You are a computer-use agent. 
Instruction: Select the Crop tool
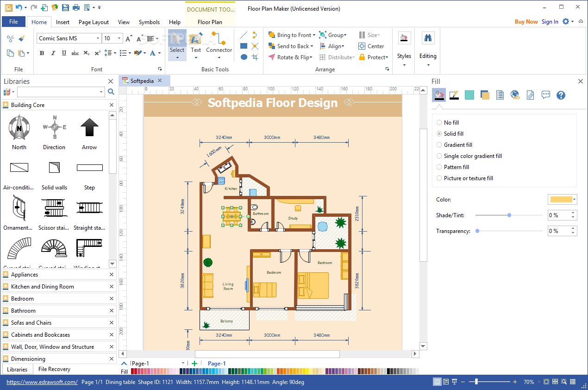tap(255, 57)
